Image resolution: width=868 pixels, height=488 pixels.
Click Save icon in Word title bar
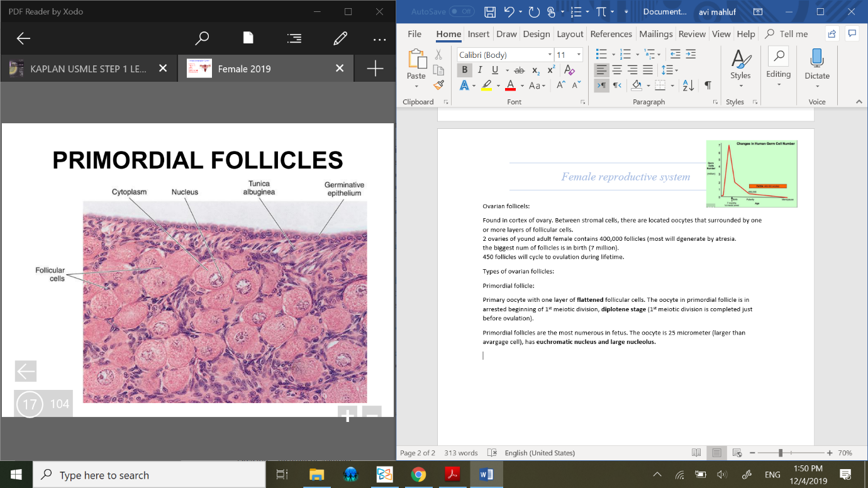click(x=491, y=11)
